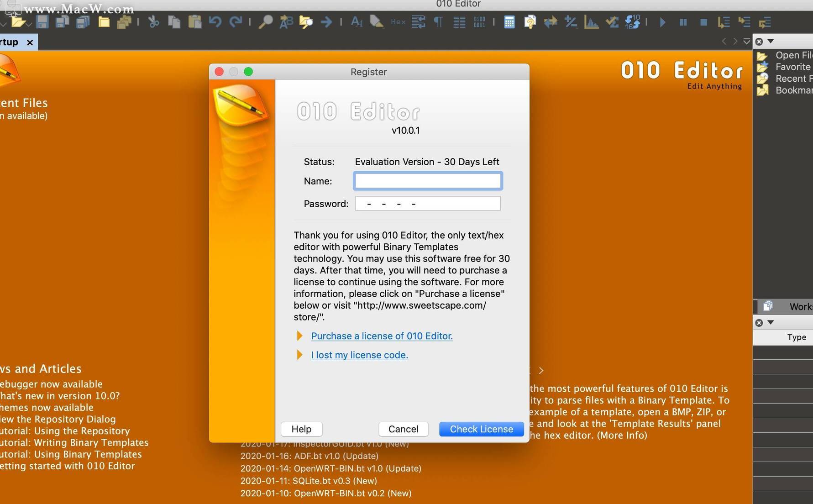The height and width of the screenshot is (504, 813).
Task: Click the Save As toolbar icon
Action: click(62, 21)
